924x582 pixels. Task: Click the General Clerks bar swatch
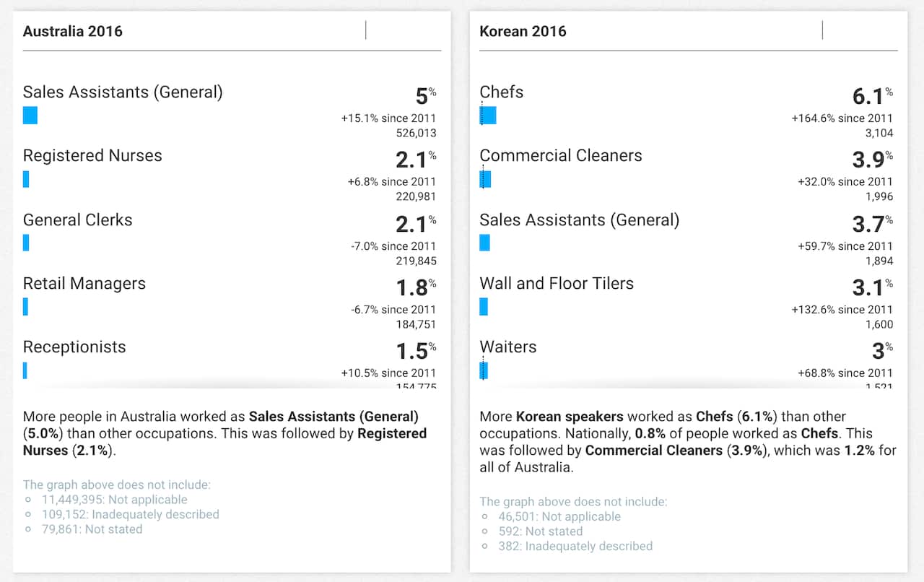click(26, 243)
